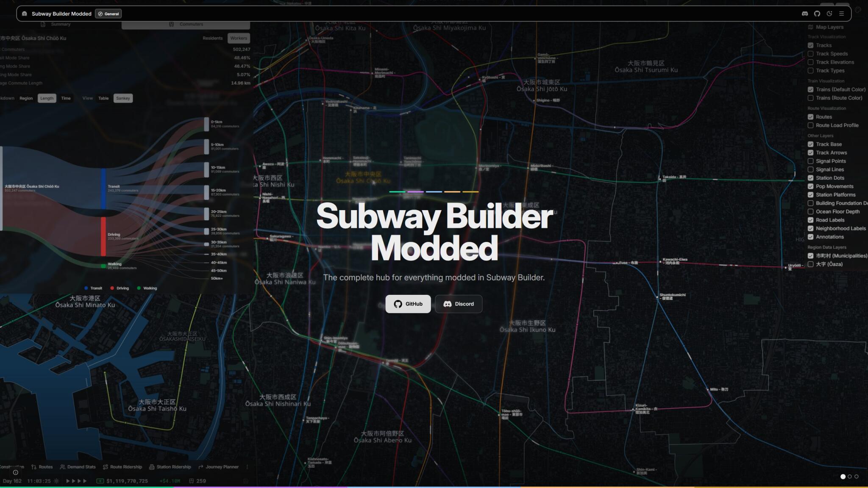This screenshot has height=488, width=868.
Task: Click the Subway Builder Modded logo icon
Action: (x=25, y=14)
